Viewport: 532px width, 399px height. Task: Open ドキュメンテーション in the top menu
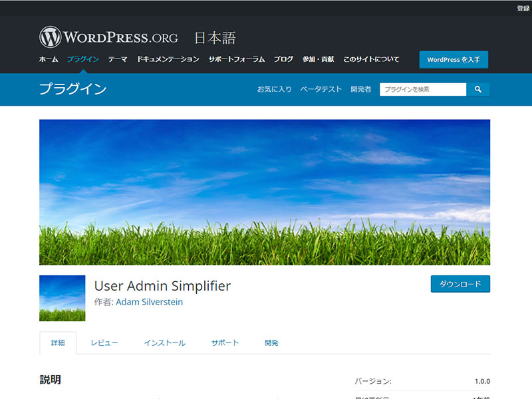click(x=168, y=59)
